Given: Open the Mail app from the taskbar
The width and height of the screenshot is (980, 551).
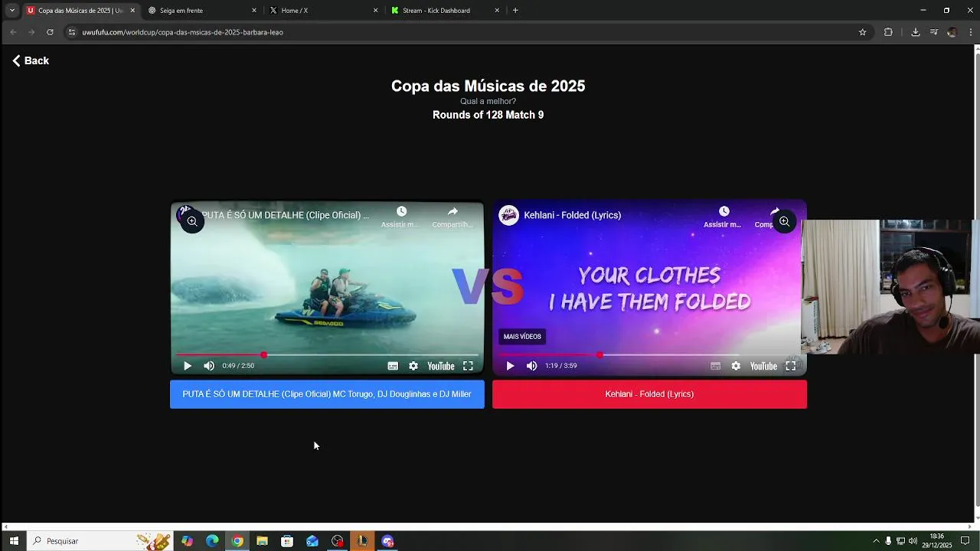Looking at the screenshot, I should [312, 541].
